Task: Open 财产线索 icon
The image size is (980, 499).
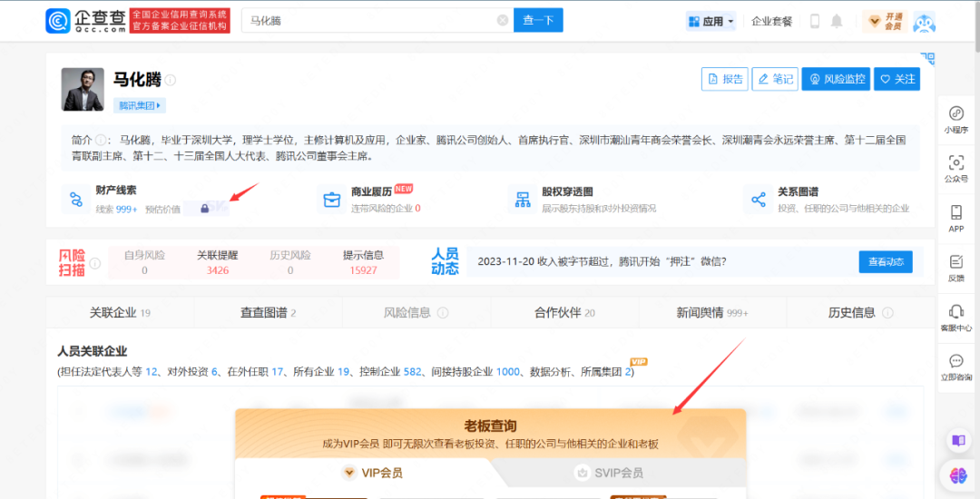Action: tap(76, 200)
